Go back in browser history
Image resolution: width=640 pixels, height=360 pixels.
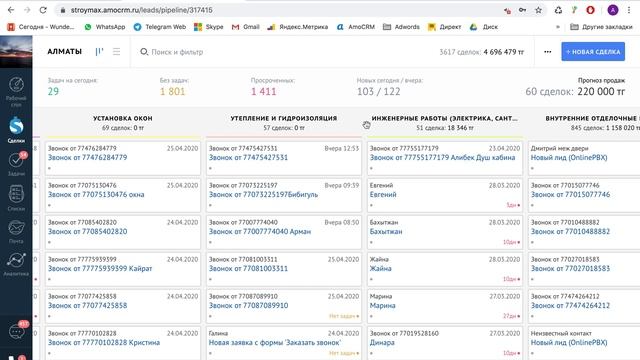(11, 10)
